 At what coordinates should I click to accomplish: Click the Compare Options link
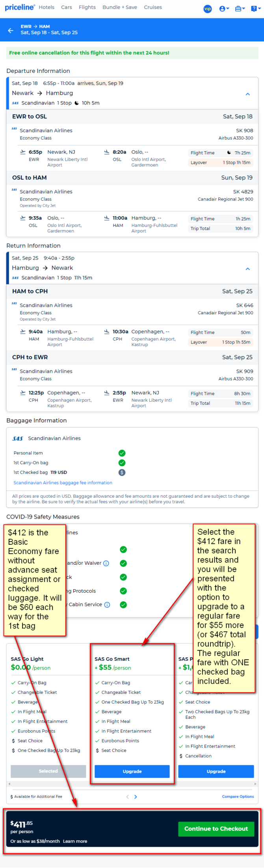(x=238, y=796)
